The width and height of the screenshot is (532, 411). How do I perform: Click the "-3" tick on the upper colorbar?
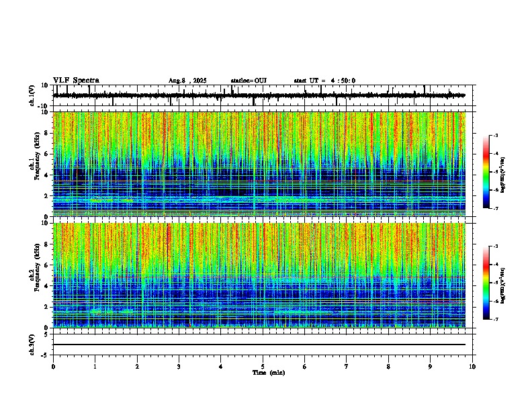[x=496, y=136]
